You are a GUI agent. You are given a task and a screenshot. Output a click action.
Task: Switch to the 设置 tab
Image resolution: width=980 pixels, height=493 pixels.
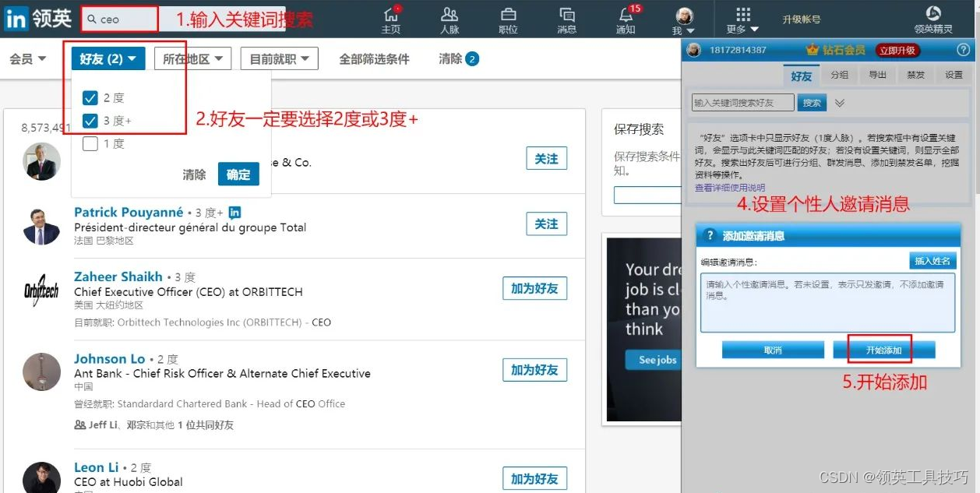click(x=954, y=76)
